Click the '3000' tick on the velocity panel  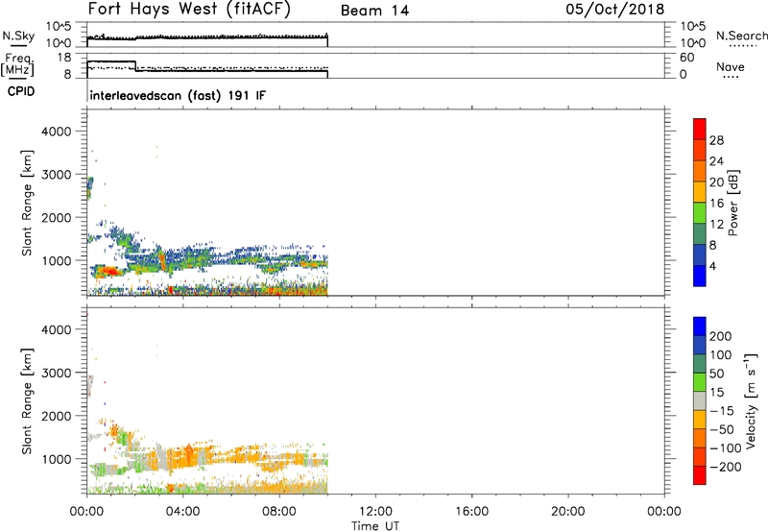(x=56, y=373)
